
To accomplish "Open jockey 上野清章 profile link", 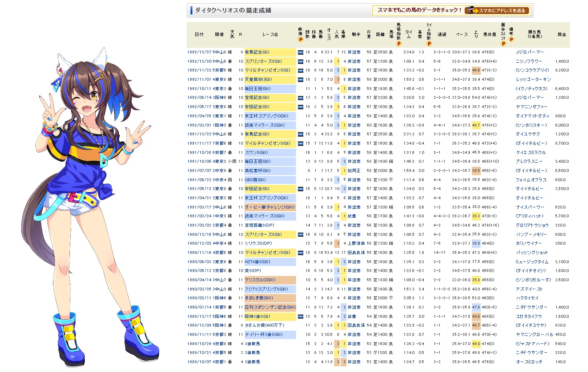I will tap(356, 243).
